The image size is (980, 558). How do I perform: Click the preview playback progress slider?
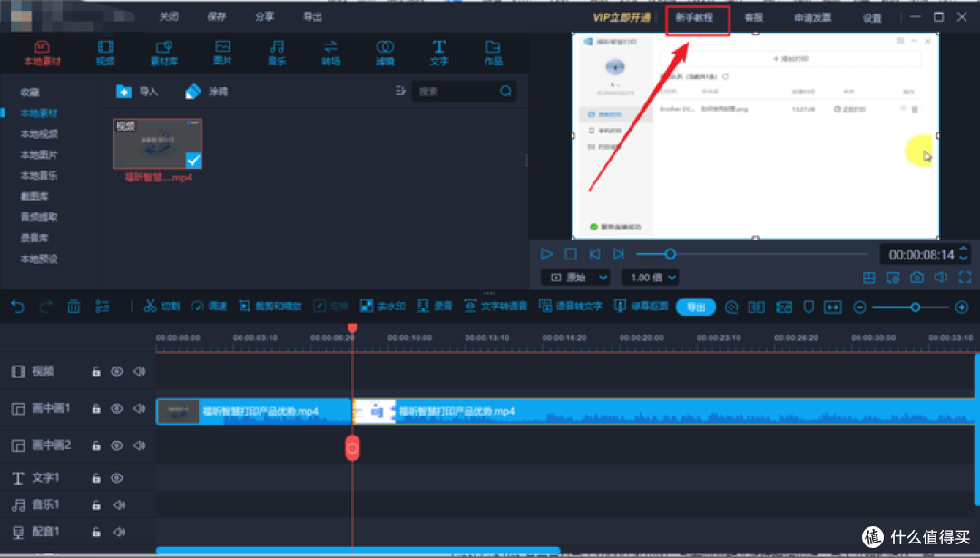click(752, 254)
